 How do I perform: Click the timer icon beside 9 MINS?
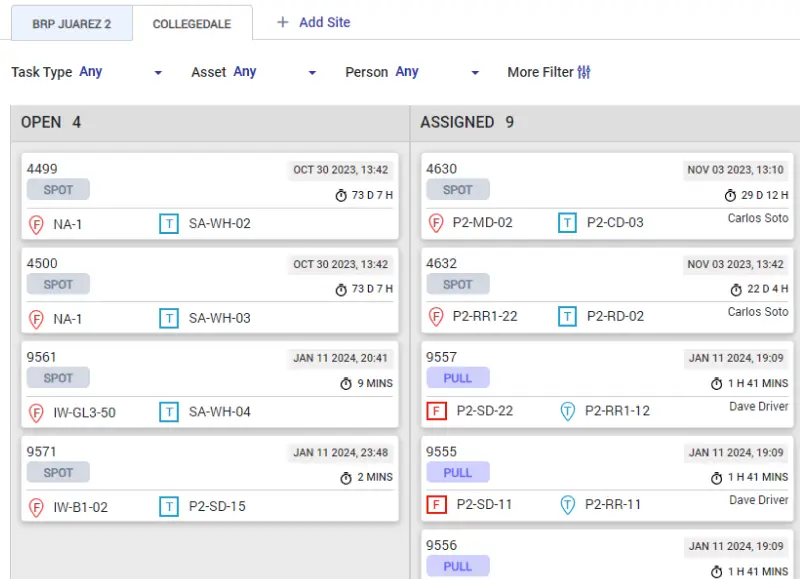point(346,383)
